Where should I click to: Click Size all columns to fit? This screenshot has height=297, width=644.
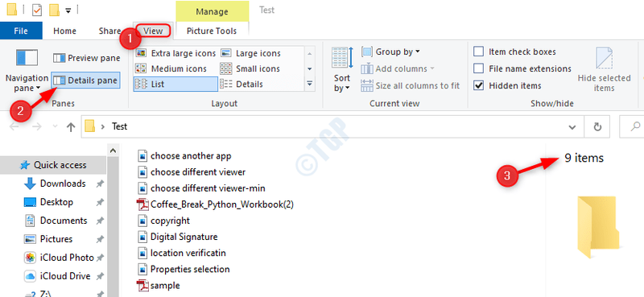click(411, 86)
